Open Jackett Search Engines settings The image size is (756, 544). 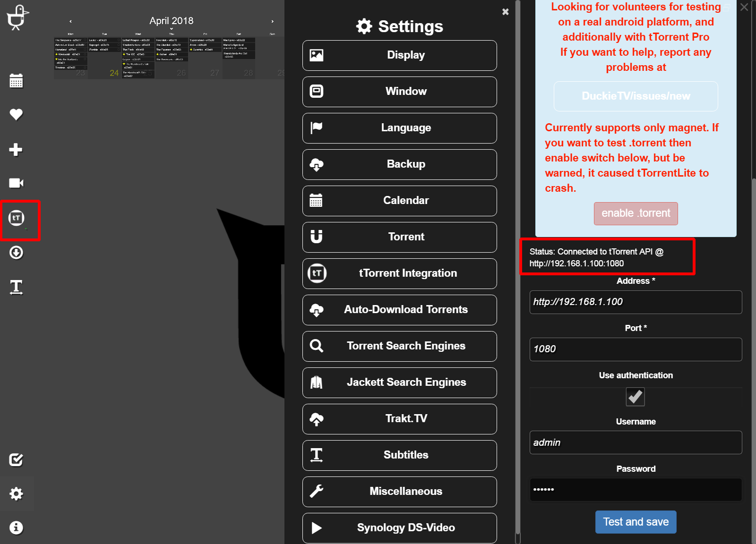tap(400, 382)
